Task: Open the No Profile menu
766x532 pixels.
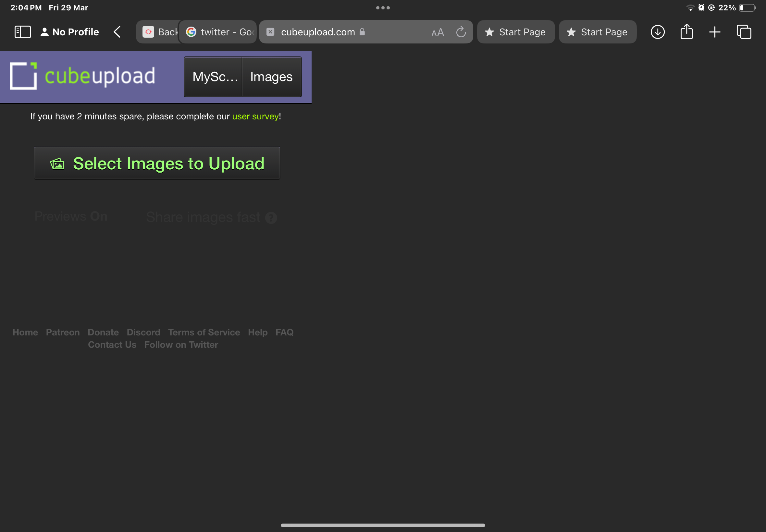Action: click(69, 32)
